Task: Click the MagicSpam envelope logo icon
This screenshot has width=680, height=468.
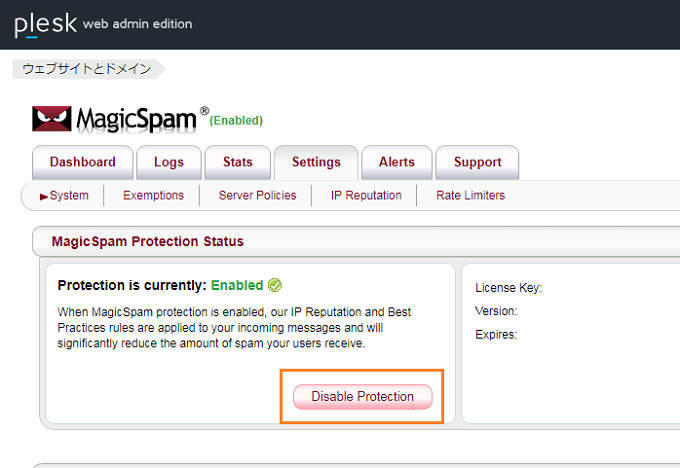Action: pos(52,118)
